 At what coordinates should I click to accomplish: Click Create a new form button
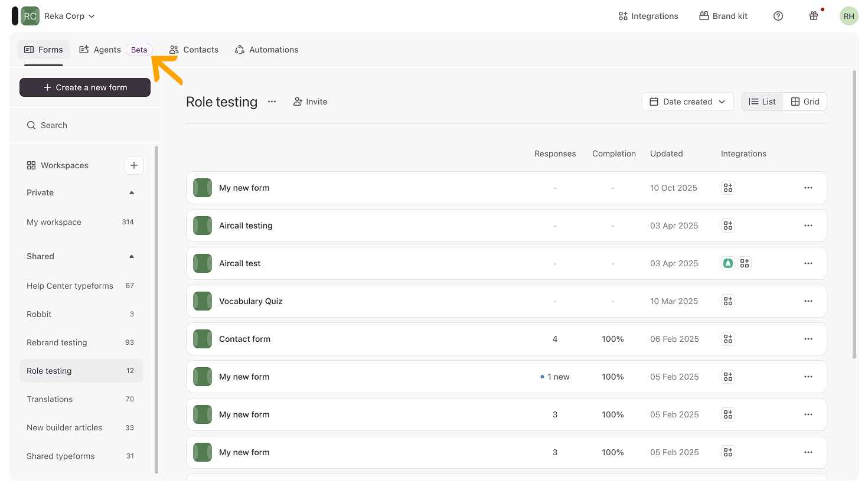(x=85, y=87)
